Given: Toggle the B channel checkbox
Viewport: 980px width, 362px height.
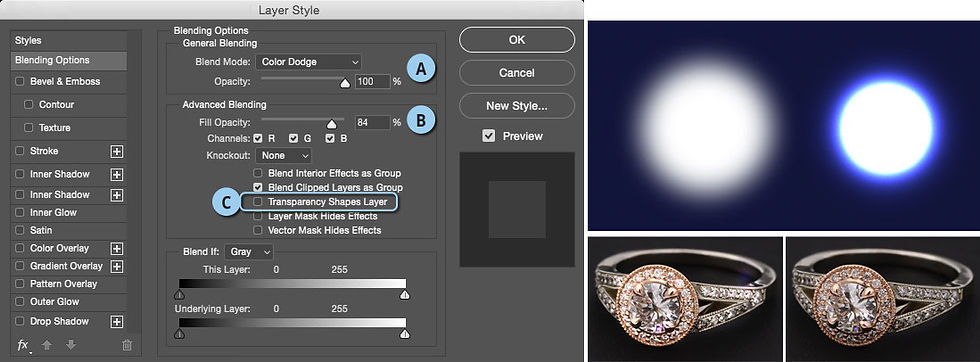Looking at the screenshot, I should coord(330,138).
